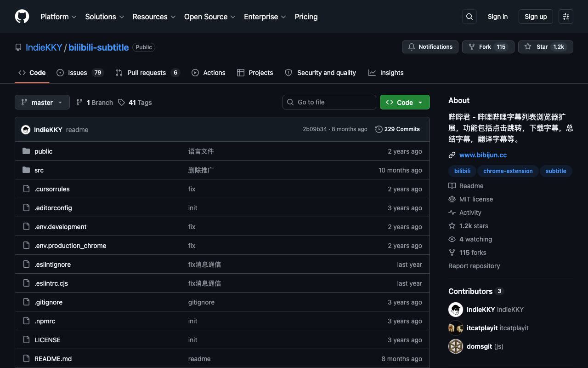Click the book icon beside Readme
This screenshot has width=588, height=368.
point(452,186)
